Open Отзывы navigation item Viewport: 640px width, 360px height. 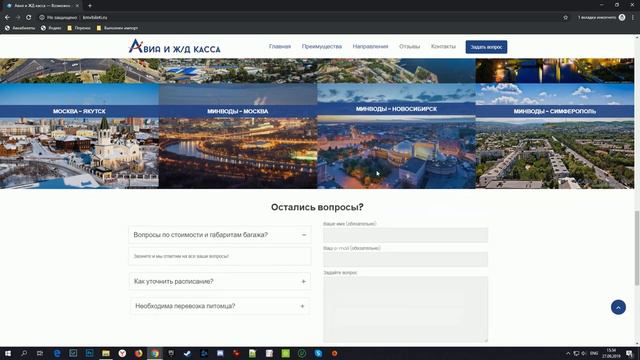point(409,47)
